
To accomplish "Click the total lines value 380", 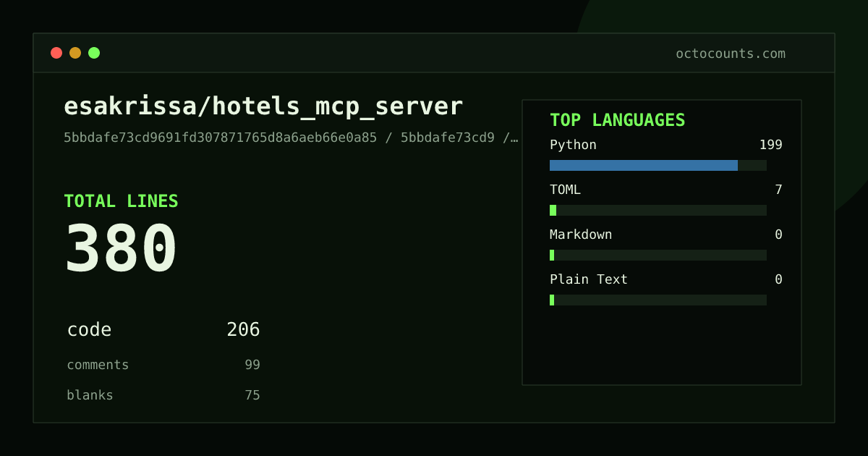I will [x=121, y=248].
